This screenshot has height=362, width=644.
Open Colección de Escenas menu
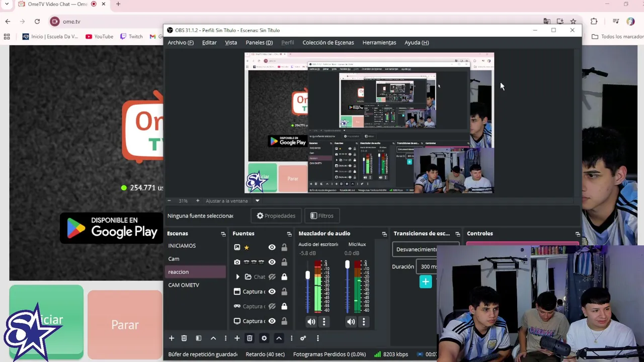pos(328,43)
